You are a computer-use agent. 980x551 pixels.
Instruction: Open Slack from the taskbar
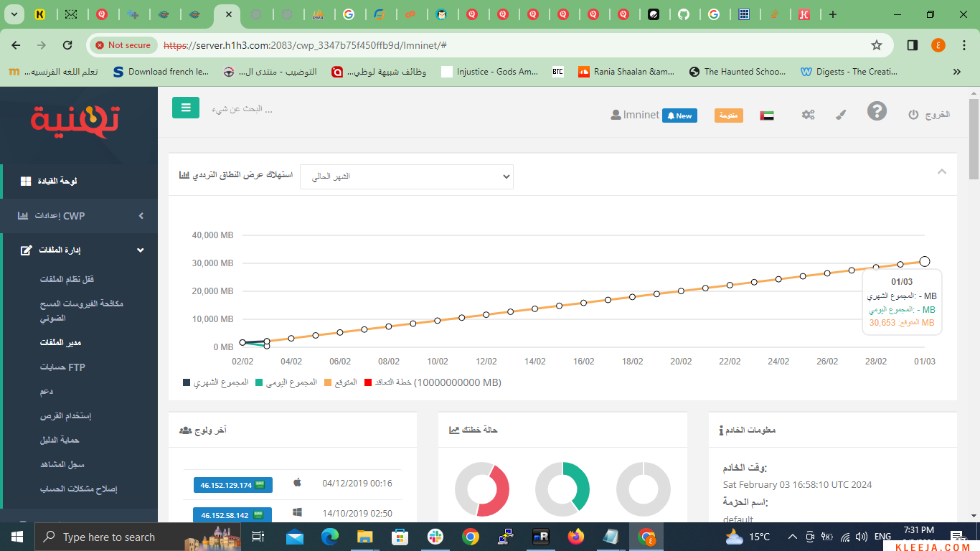[435, 537]
